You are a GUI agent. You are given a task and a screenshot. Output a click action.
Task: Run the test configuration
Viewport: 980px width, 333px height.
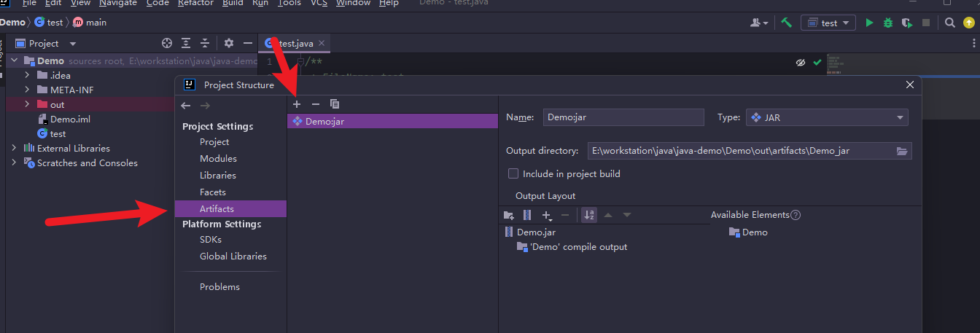(869, 23)
